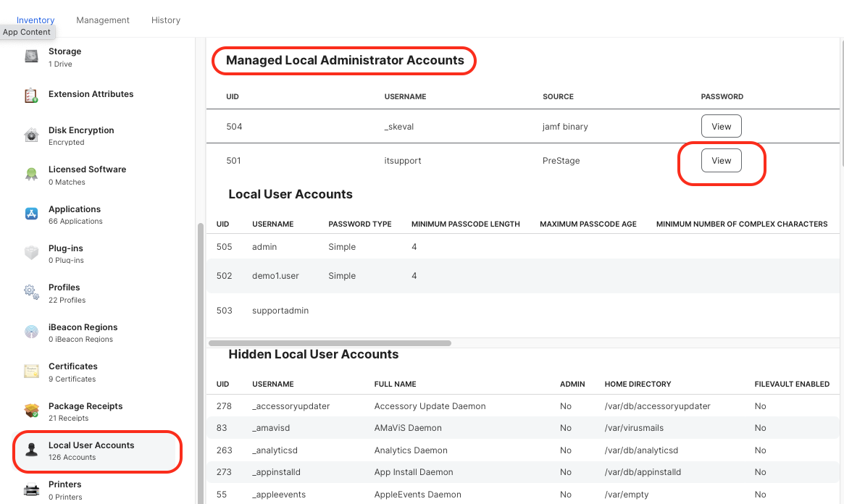Select the _appleevents hidden account
Screen dimensions: 844x504
click(522, 495)
